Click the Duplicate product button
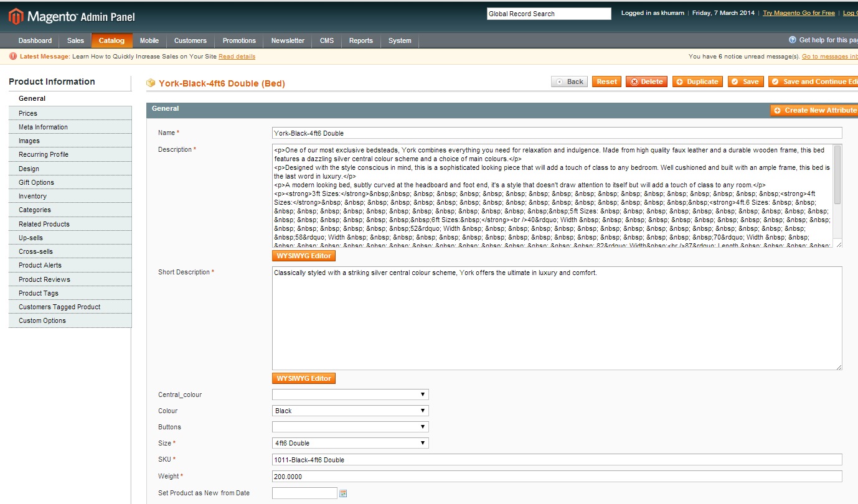The height and width of the screenshot is (504, 858). click(697, 82)
